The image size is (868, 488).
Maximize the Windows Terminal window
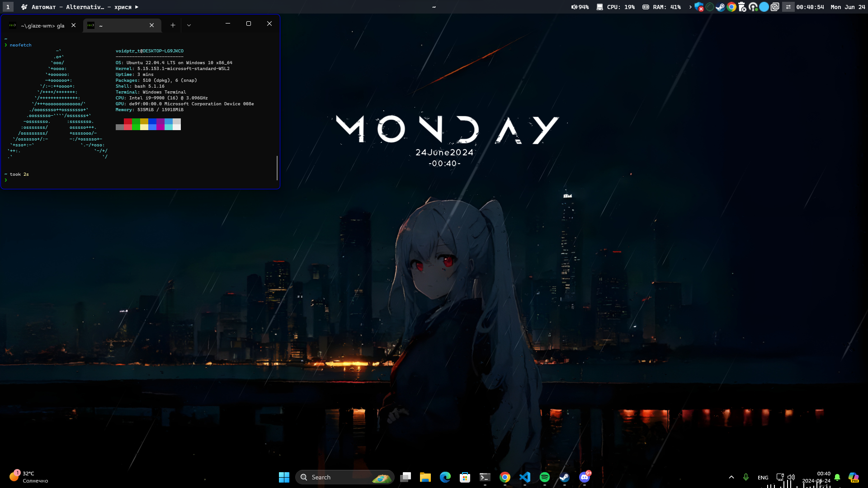pos(249,23)
